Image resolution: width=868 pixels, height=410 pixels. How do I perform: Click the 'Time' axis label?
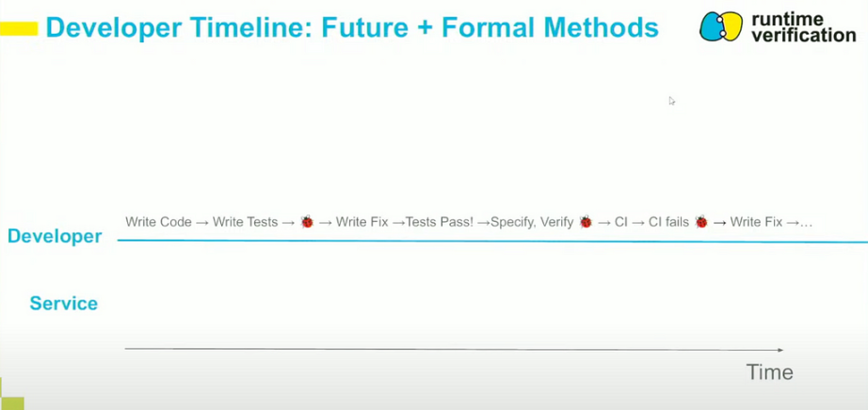click(769, 371)
